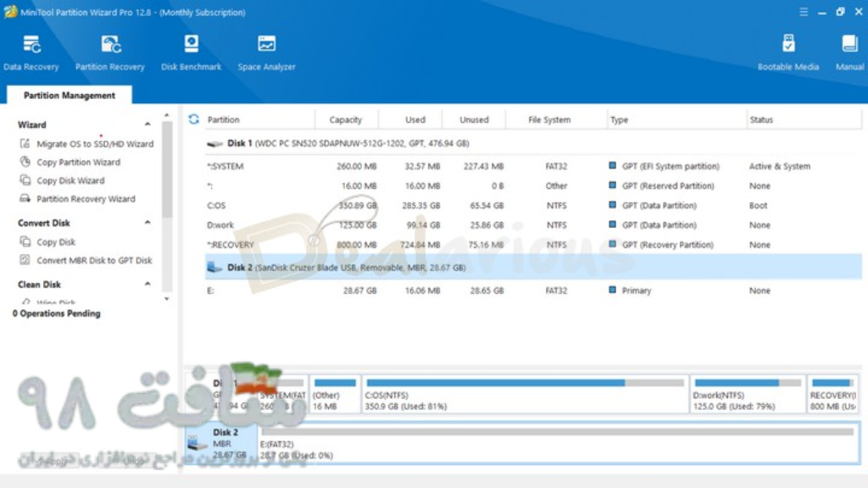Open Copy Partition Wizard
868x488 pixels.
coord(78,162)
